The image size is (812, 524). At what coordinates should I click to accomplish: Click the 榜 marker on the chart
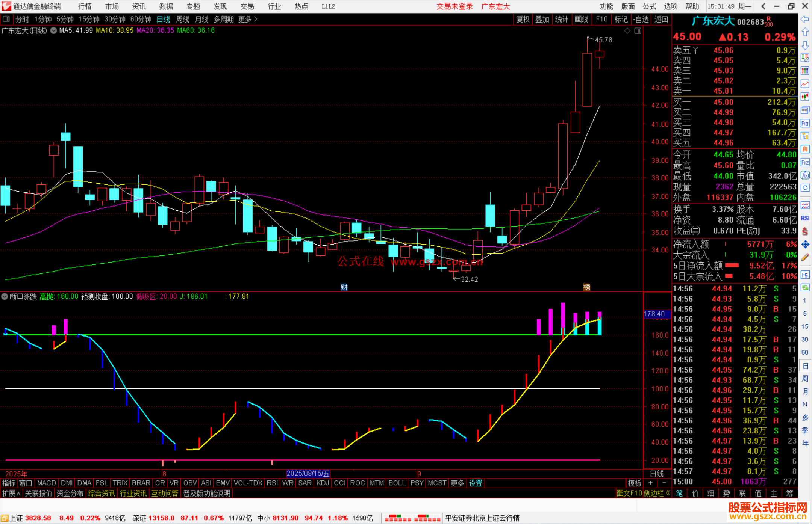coord(586,287)
